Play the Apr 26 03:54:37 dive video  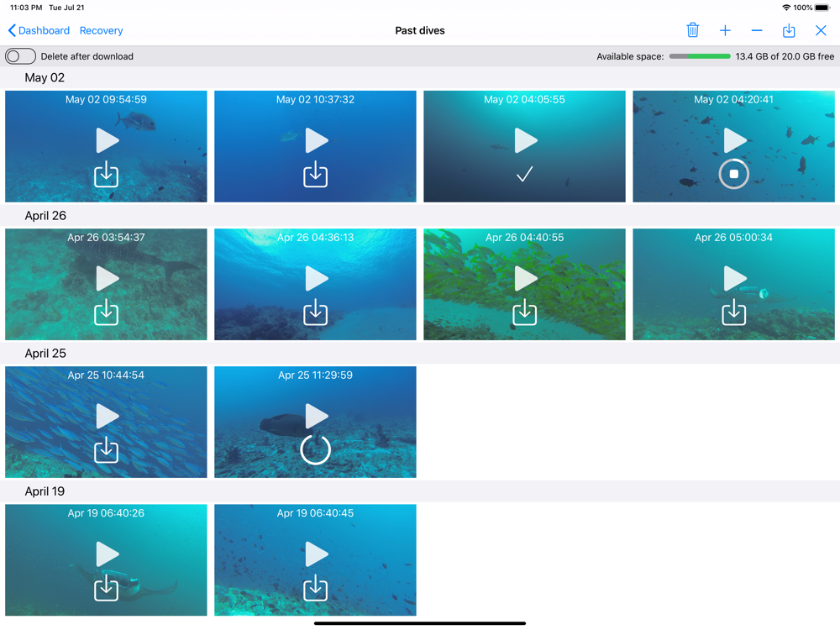click(108, 279)
